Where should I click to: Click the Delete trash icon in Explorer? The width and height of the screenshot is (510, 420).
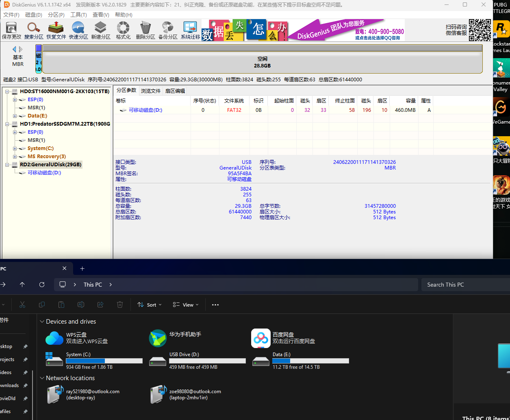point(120,305)
